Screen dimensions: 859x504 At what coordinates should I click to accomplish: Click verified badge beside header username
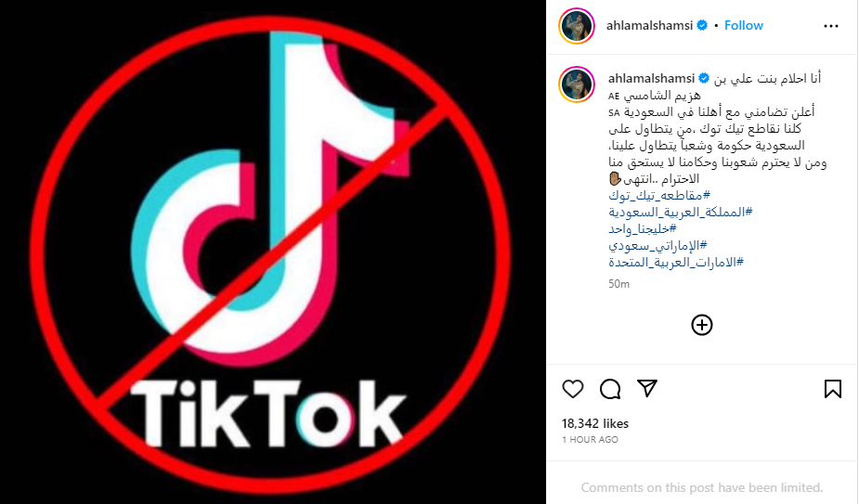[702, 25]
